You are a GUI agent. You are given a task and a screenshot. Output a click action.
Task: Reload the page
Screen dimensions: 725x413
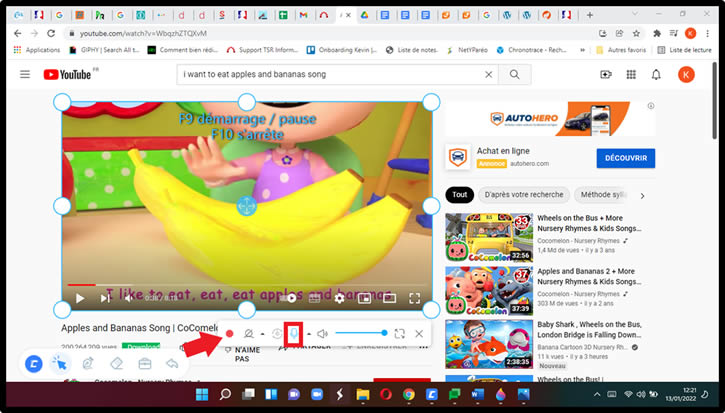point(51,33)
